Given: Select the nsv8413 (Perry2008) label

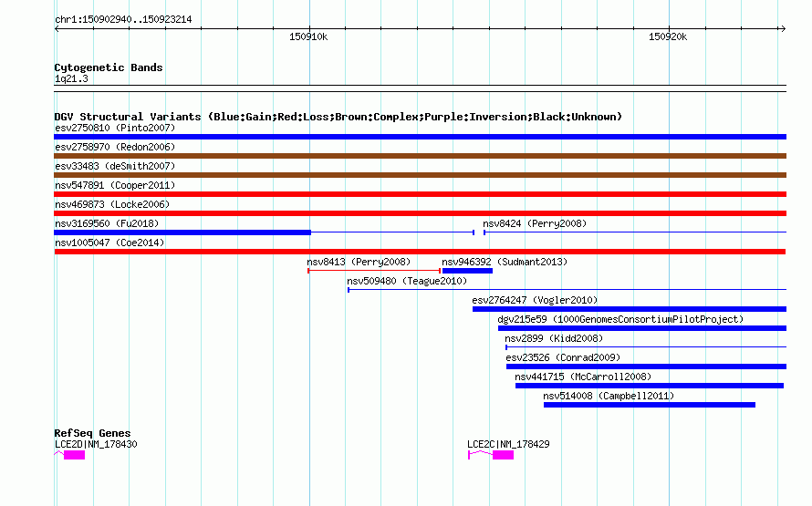Looking at the screenshot, I should 359,262.
